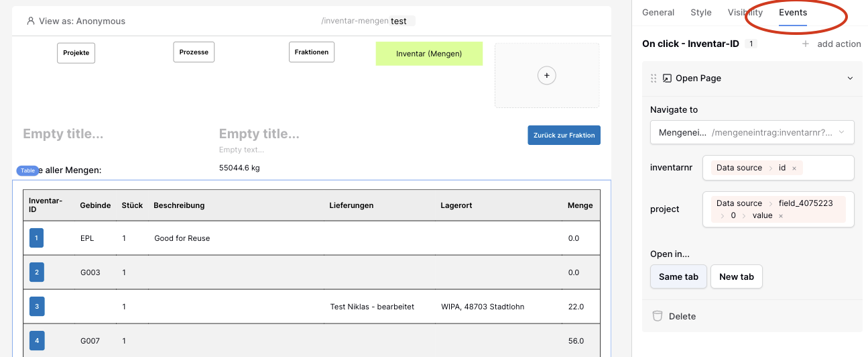Click the plus icon next to add action

(806, 44)
